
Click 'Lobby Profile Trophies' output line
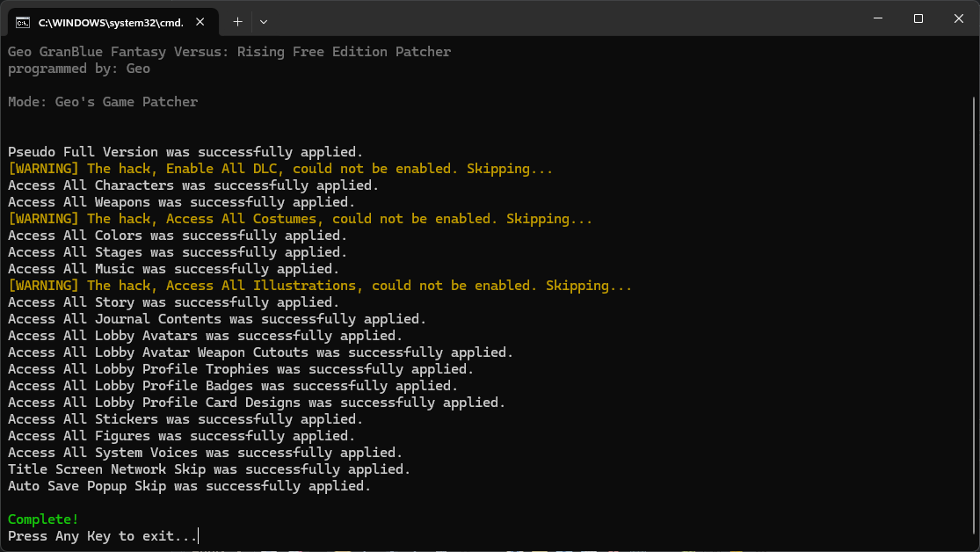pyautogui.click(x=241, y=369)
